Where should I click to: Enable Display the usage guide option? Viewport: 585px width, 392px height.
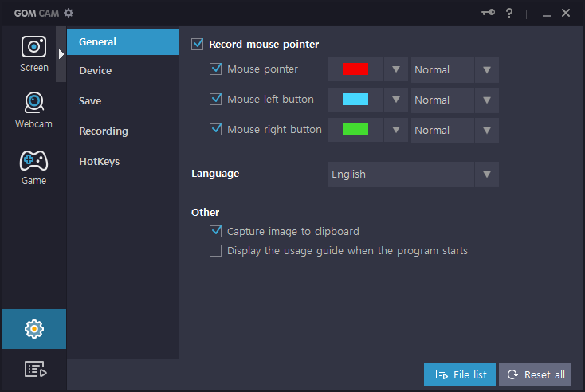215,251
